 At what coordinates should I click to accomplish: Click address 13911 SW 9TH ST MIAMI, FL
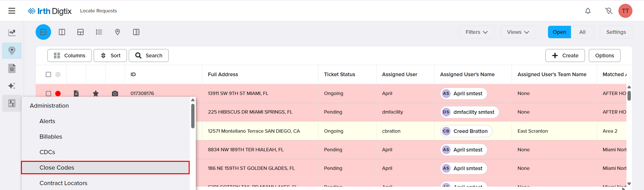click(238, 93)
